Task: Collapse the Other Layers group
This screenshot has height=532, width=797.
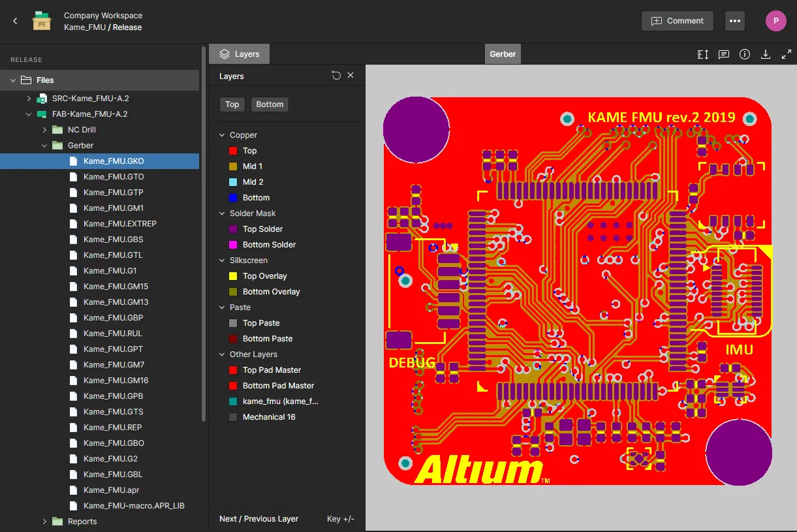Action: click(x=221, y=354)
